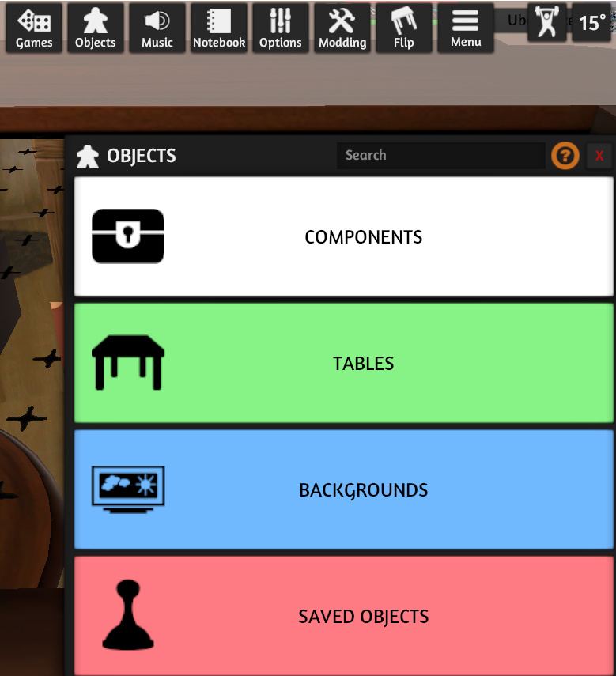Open the Notebook
Screen dimensions: 616x676
coord(219,28)
